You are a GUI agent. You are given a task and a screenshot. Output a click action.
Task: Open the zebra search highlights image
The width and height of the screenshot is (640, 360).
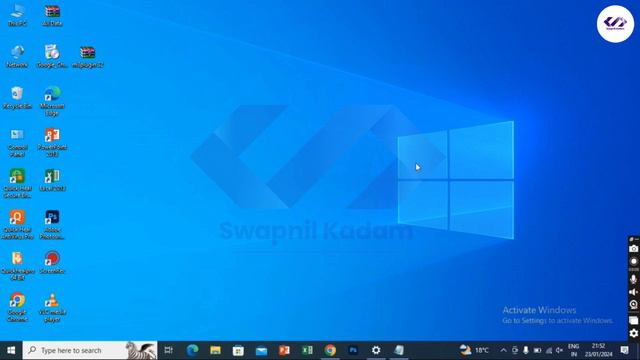tap(141, 350)
